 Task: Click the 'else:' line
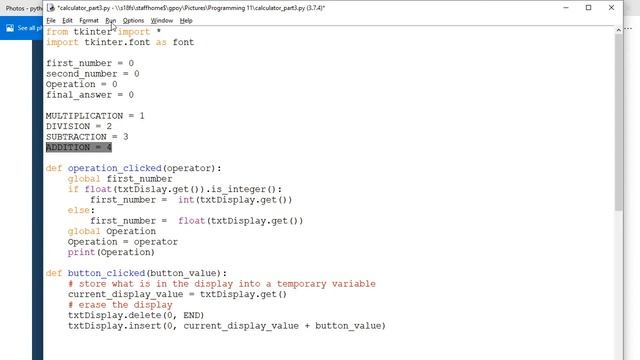point(81,210)
